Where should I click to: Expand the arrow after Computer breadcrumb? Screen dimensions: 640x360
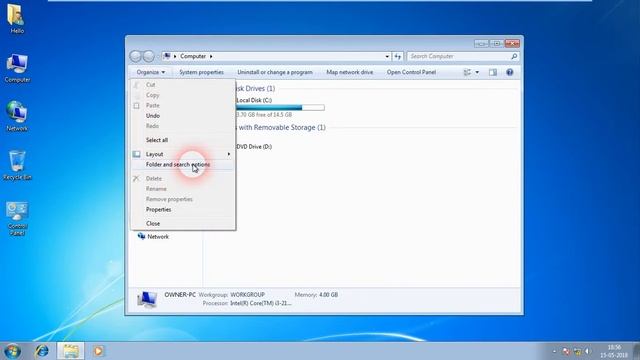tap(211, 56)
